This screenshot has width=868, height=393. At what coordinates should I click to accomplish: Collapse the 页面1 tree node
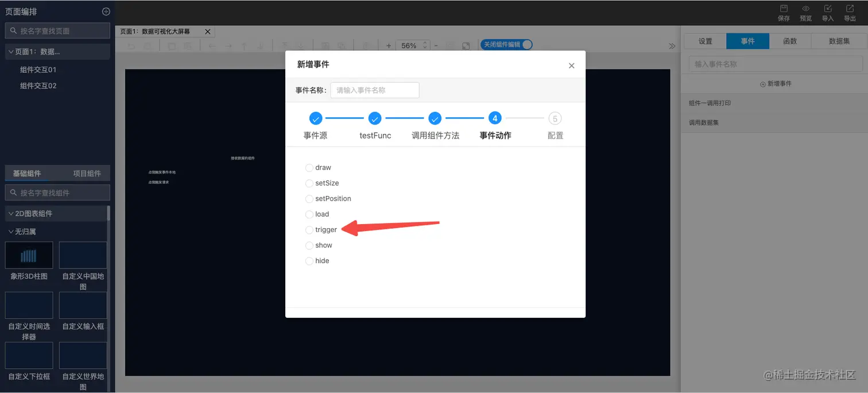tap(11, 52)
